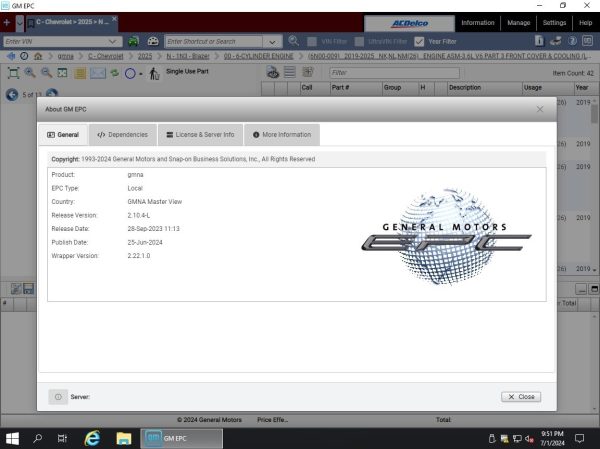
Task: Open the Information menu
Action: click(x=478, y=23)
